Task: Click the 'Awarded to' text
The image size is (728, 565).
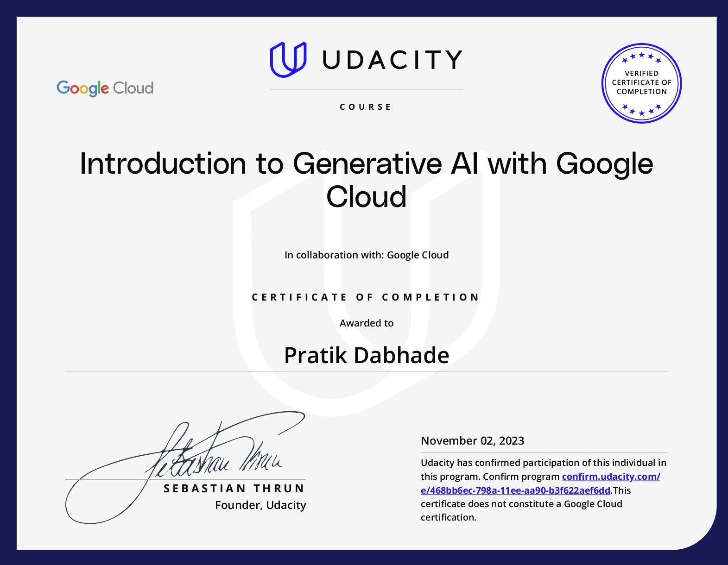Action: (367, 323)
